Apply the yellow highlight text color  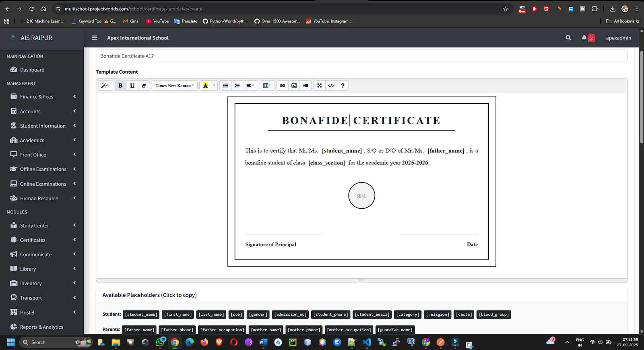(x=205, y=85)
